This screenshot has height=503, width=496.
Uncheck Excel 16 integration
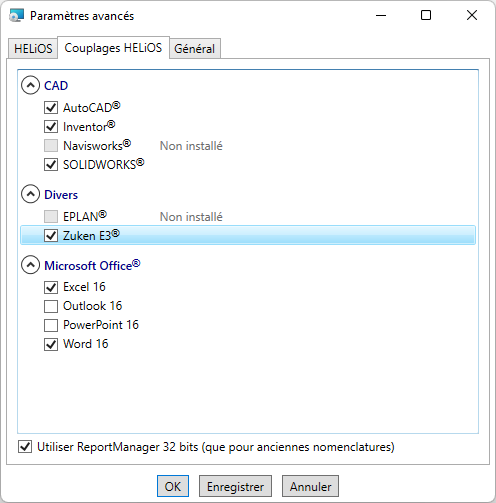click(51, 287)
